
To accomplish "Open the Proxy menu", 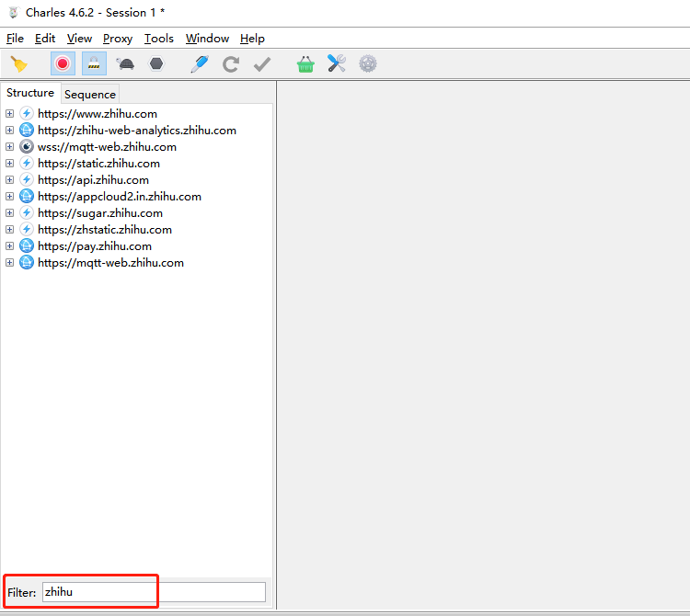I will (118, 39).
